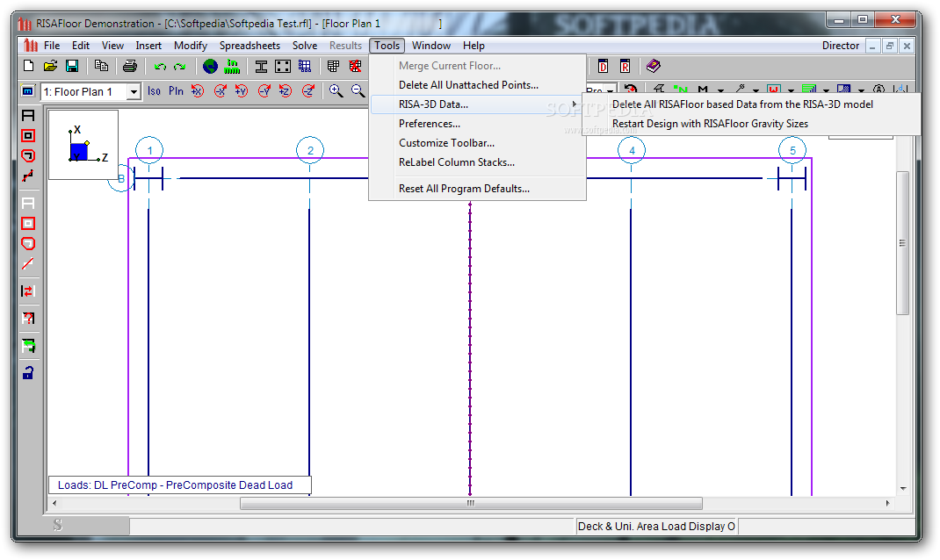Click the red D document icon

coord(603,66)
